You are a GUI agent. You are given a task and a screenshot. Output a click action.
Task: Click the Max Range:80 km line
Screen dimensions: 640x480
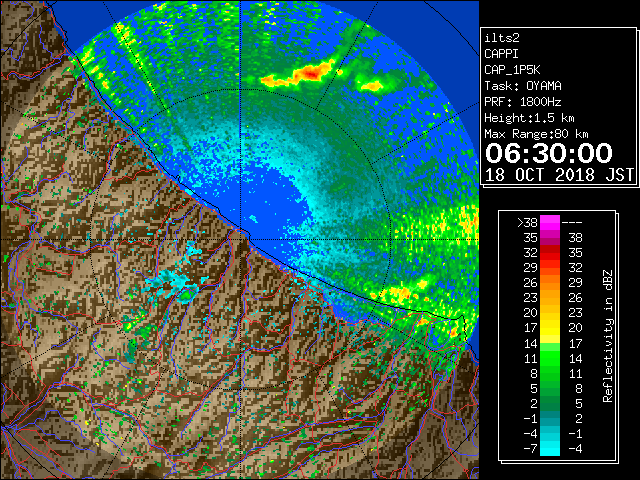[536, 134]
